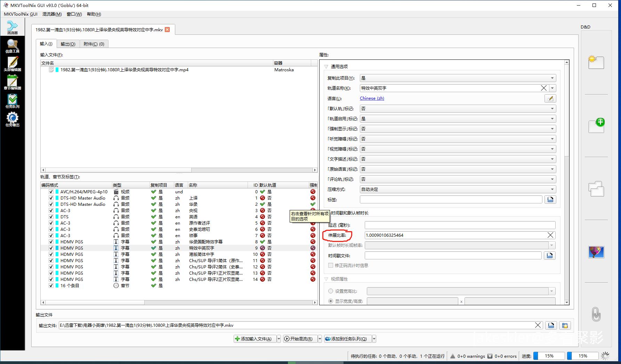Open the 章节编辑器 chapter editor
The image size is (621, 364).
point(13,82)
